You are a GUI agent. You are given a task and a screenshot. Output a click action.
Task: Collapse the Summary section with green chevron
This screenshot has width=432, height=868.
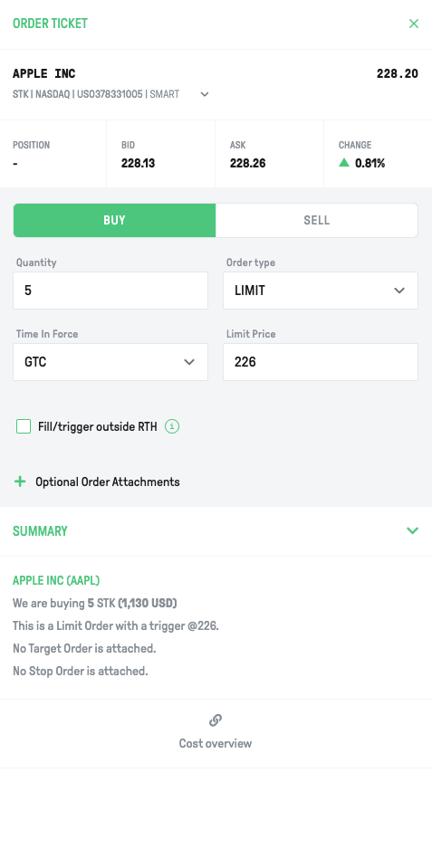(412, 531)
